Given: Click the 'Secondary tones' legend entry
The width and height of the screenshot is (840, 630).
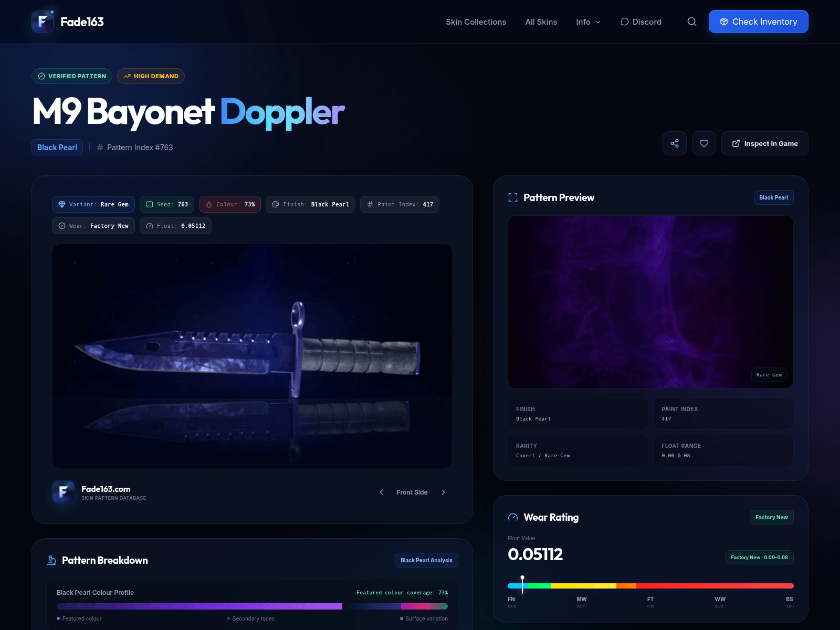Looking at the screenshot, I should [250, 618].
